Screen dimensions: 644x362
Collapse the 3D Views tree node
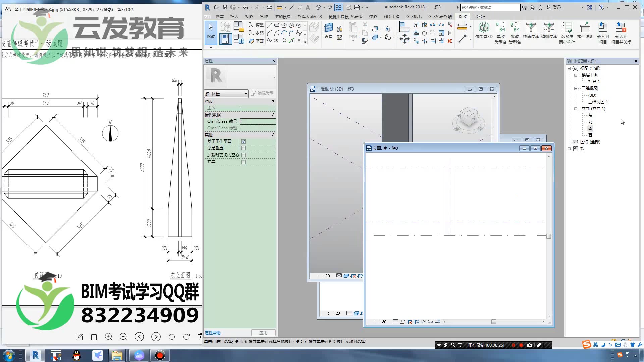(576, 88)
